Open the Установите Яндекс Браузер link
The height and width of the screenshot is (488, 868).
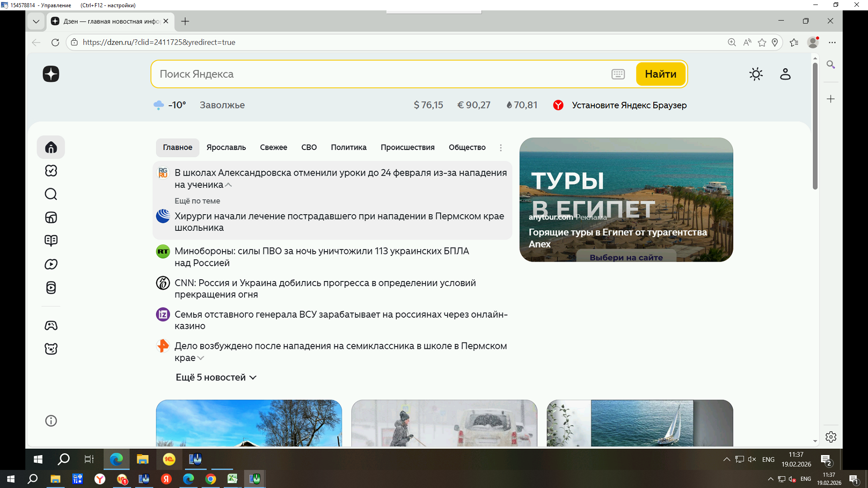pyautogui.click(x=629, y=105)
